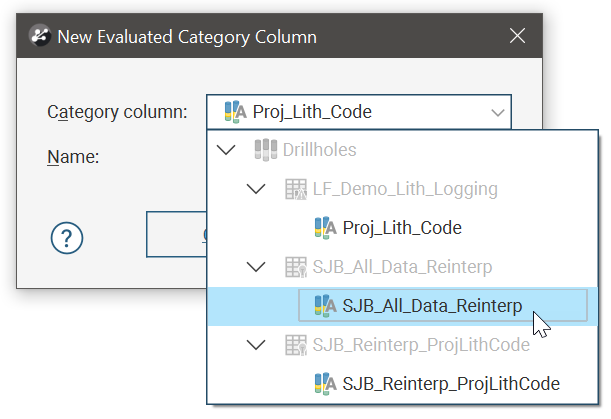Click the category icon beside Proj_Lith_Code in tree

coord(325,228)
